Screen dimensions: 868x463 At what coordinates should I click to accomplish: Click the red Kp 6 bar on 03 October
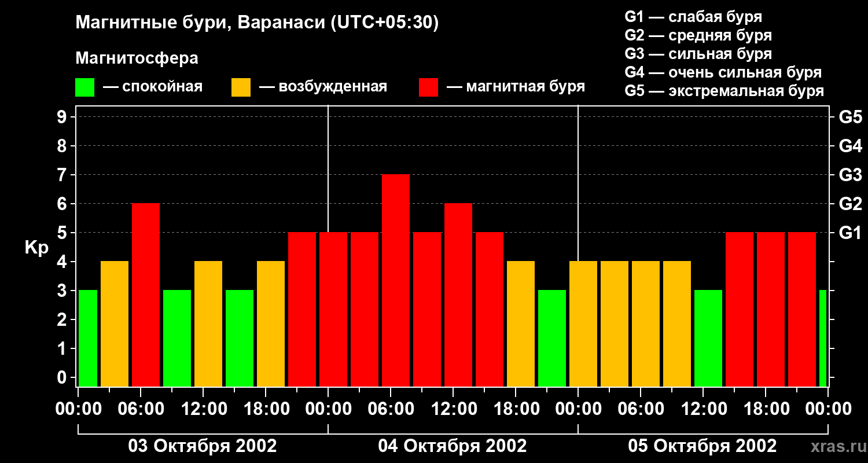[146, 295]
